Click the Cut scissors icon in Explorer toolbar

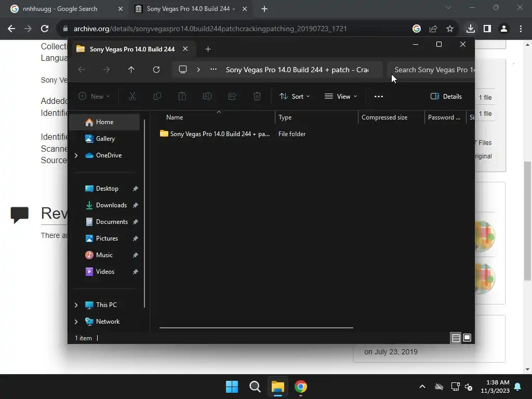[132, 97]
